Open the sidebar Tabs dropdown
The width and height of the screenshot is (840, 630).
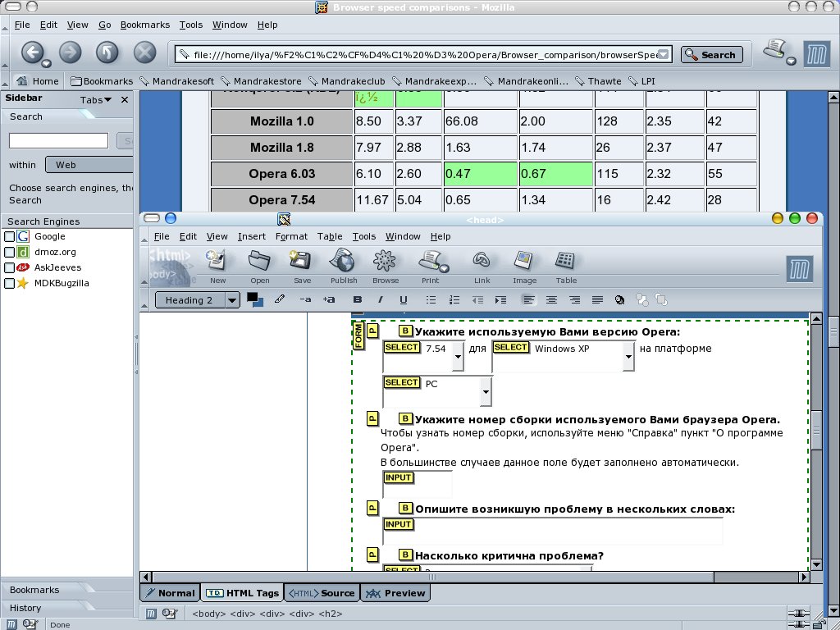point(97,100)
